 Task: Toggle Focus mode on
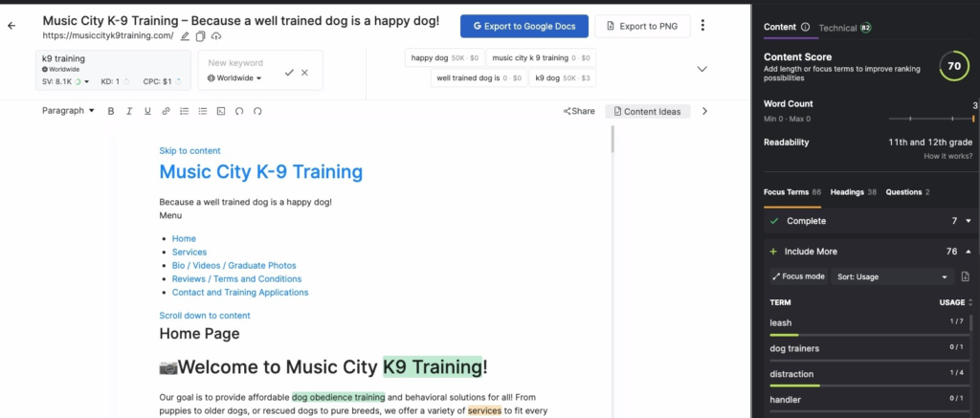tap(797, 276)
